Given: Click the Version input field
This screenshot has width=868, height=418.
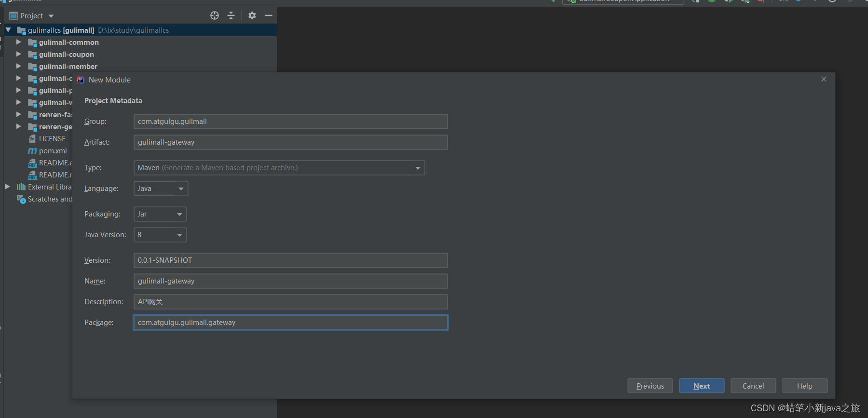Looking at the screenshot, I should coord(290,260).
